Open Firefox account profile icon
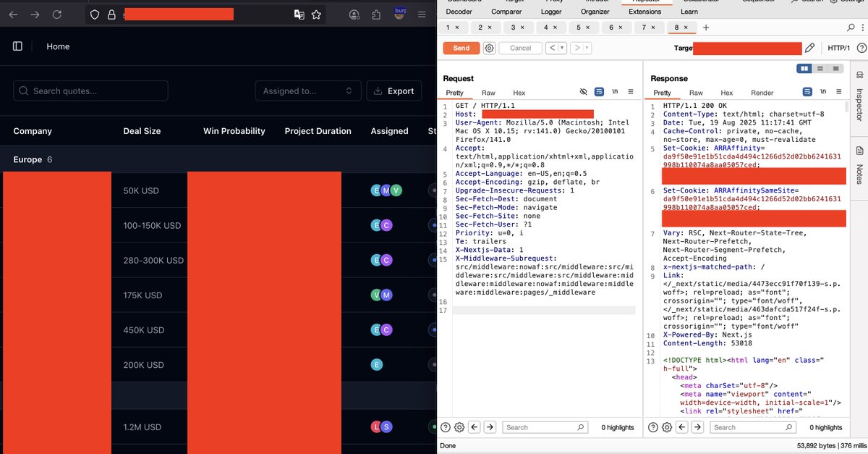 354,14
